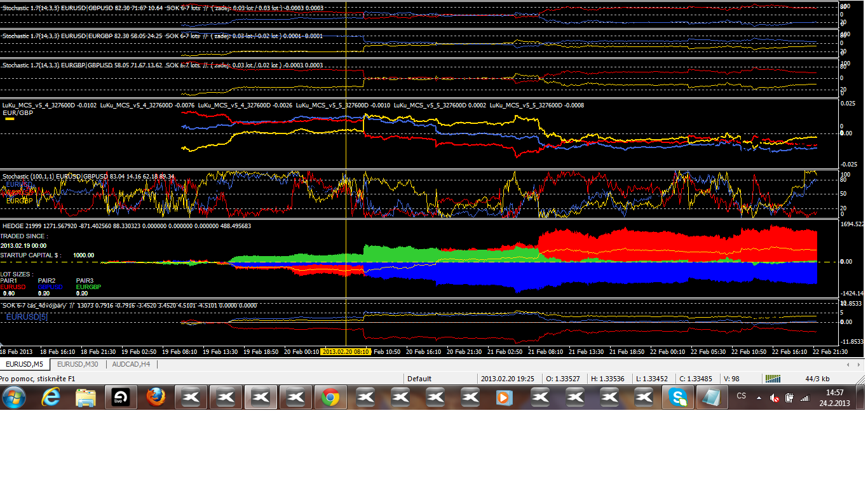Click the startup capital value 1000.00

[x=83, y=255]
